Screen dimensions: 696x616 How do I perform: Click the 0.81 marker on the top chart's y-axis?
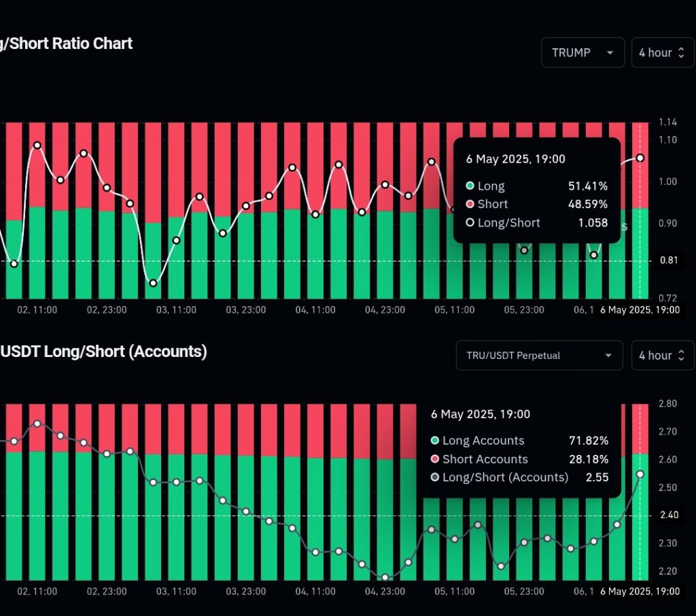point(668,260)
